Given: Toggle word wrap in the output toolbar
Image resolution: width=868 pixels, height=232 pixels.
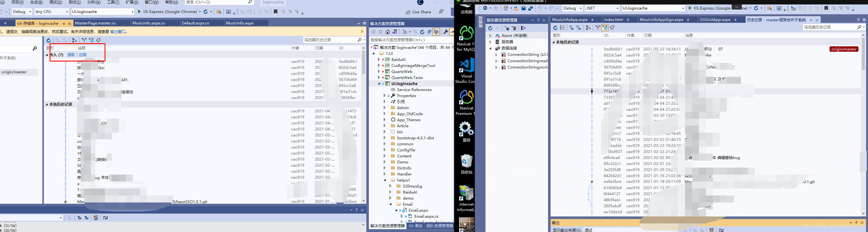Looking at the screenshot, I should coord(105,218).
